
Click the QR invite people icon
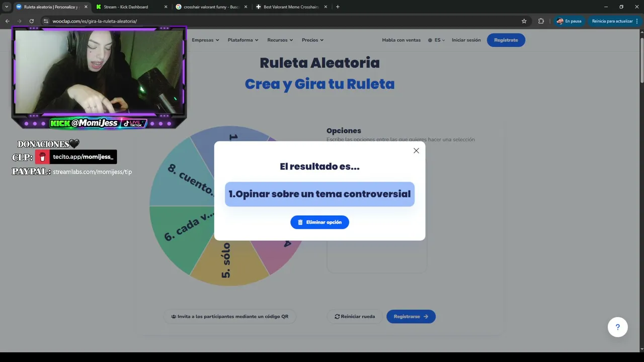(174, 317)
